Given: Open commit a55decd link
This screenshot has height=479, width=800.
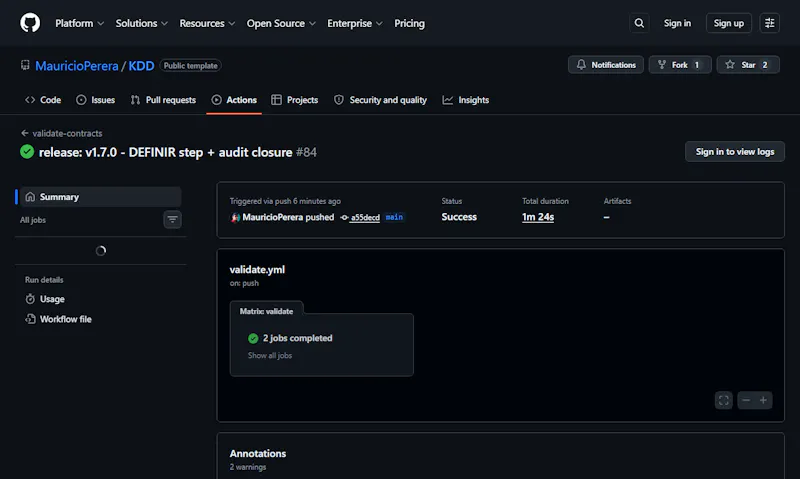Looking at the screenshot, I should (365, 218).
